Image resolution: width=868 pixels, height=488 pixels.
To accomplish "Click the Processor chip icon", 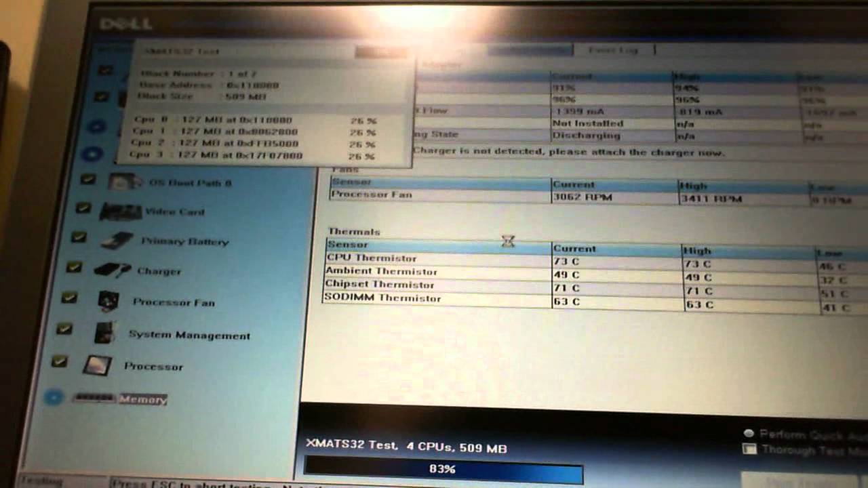I will click(x=97, y=366).
